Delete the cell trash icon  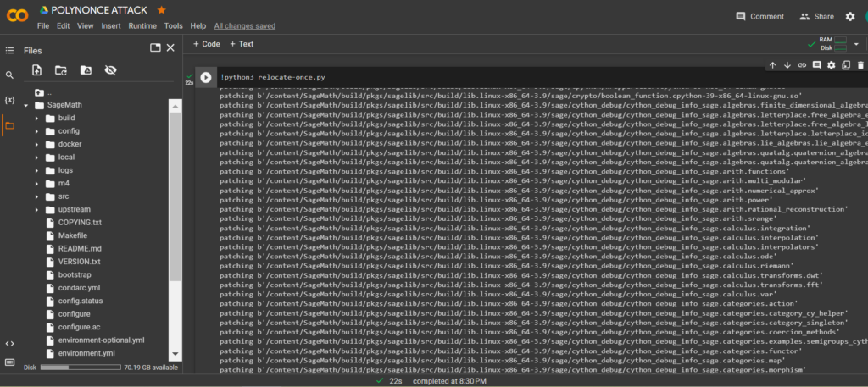coord(860,65)
